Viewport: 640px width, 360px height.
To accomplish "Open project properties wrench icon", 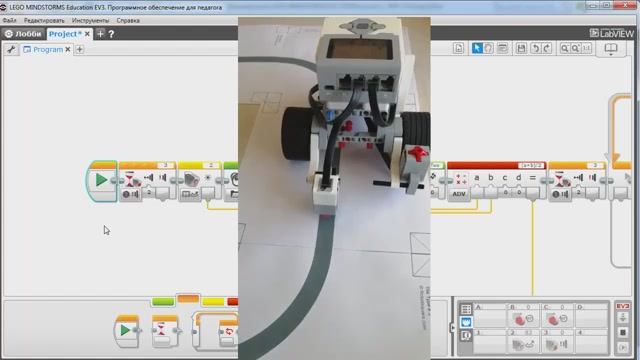I will pyautogui.click(x=11, y=49).
